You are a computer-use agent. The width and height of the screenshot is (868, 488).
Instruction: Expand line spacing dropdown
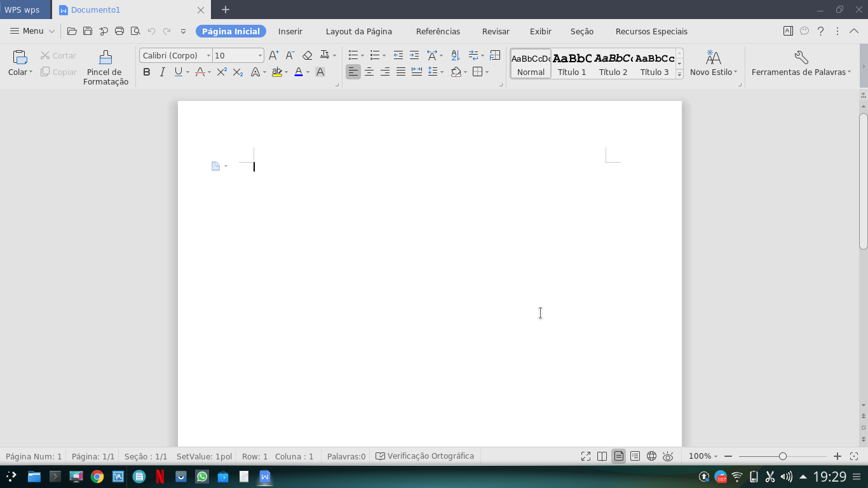tap(442, 72)
